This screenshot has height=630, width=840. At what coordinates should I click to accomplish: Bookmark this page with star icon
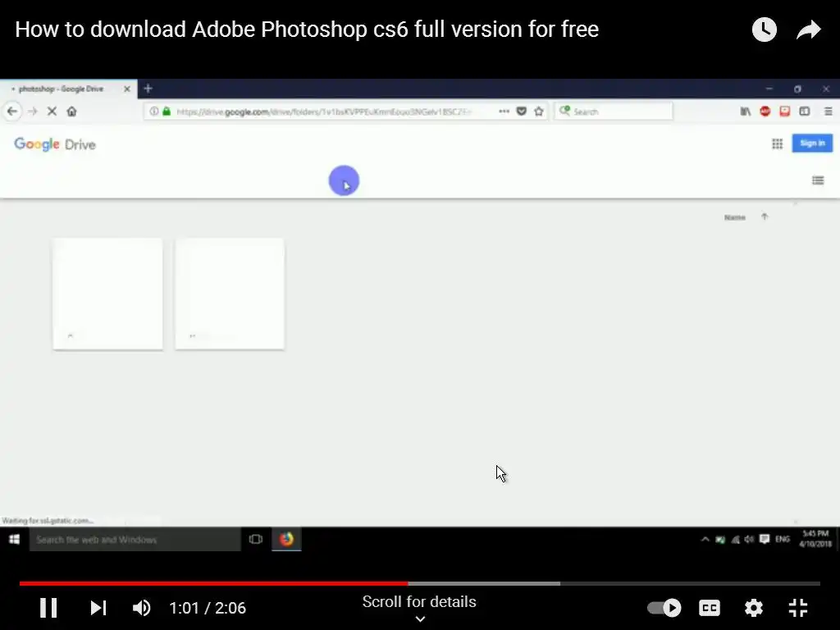[539, 112]
